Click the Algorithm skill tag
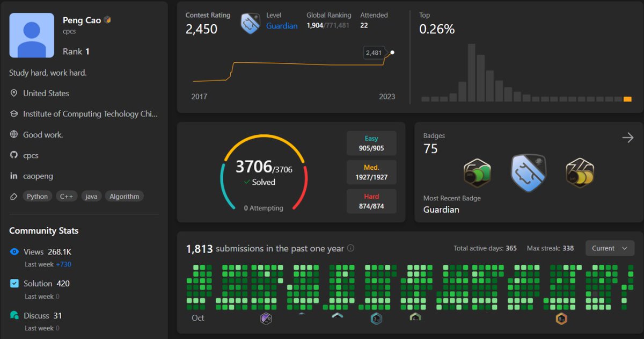Viewport: 644px width, 339px height. [125, 197]
